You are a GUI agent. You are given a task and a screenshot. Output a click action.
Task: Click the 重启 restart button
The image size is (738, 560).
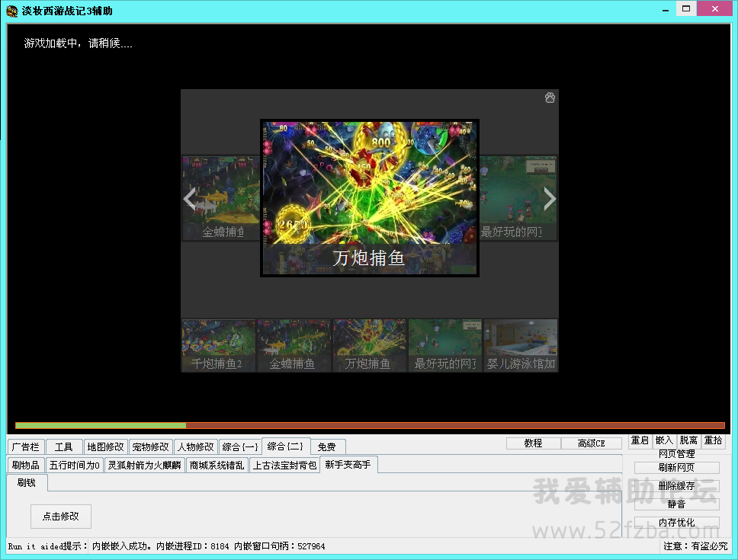640,440
